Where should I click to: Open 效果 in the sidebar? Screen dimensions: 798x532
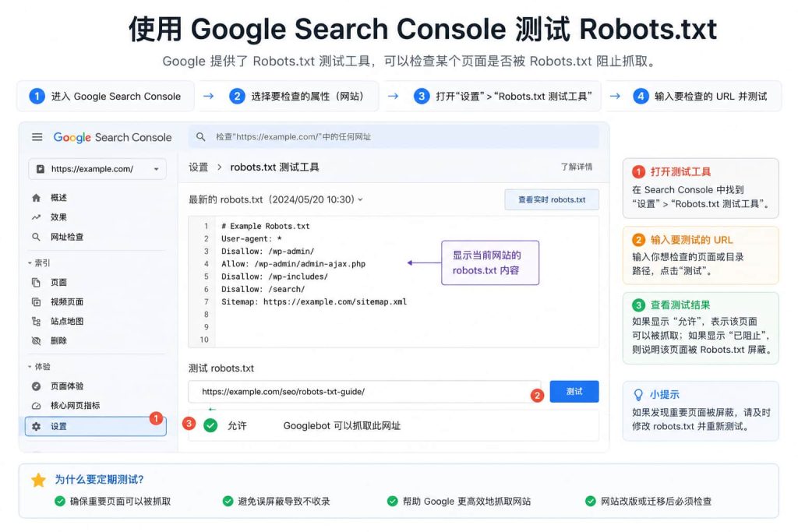58,217
